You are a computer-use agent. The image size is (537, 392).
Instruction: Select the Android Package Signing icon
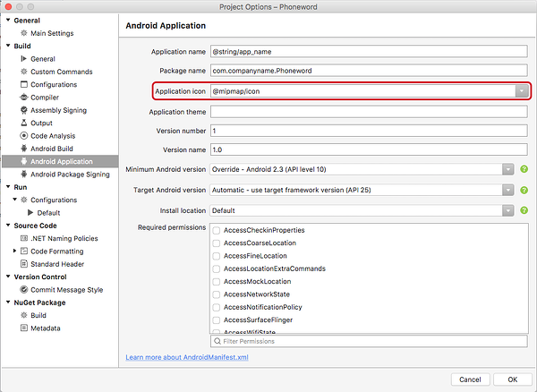[23, 175]
